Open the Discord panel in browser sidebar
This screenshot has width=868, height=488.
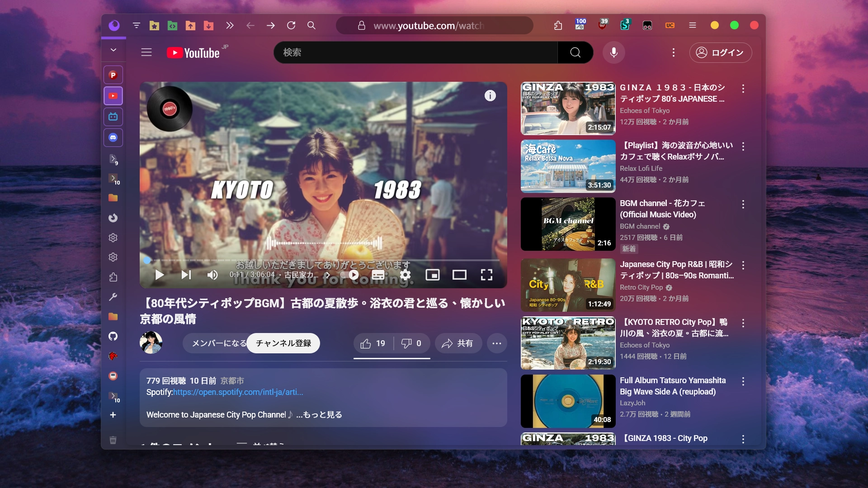tap(113, 137)
